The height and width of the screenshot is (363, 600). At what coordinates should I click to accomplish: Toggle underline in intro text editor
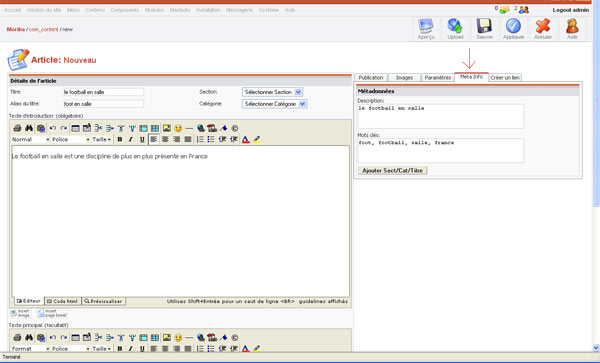click(x=142, y=140)
